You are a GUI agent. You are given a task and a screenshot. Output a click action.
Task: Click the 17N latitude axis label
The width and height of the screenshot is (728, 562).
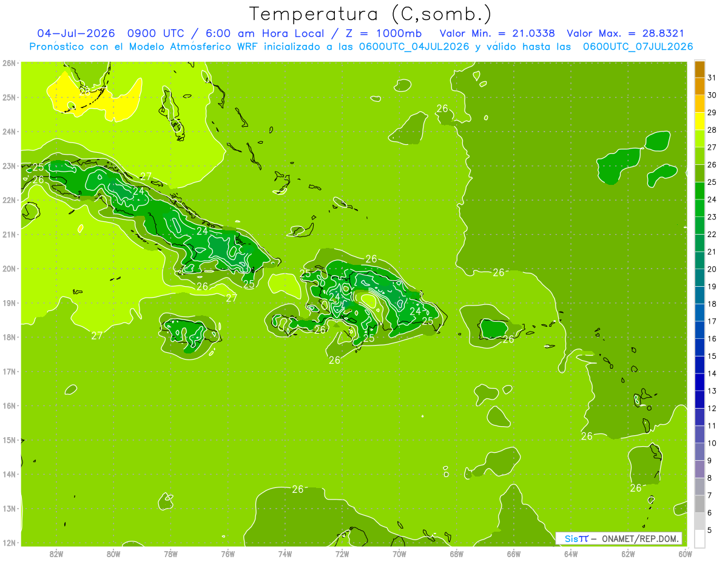[x=8, y=371]
